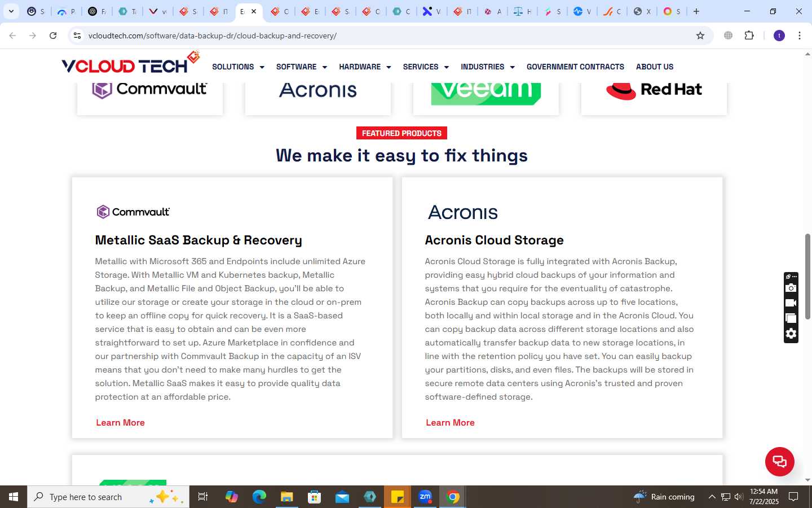This screenshot has width=812, height=508.
Task: Open Mail app from taskbar
Action: (x=342, y=497)
